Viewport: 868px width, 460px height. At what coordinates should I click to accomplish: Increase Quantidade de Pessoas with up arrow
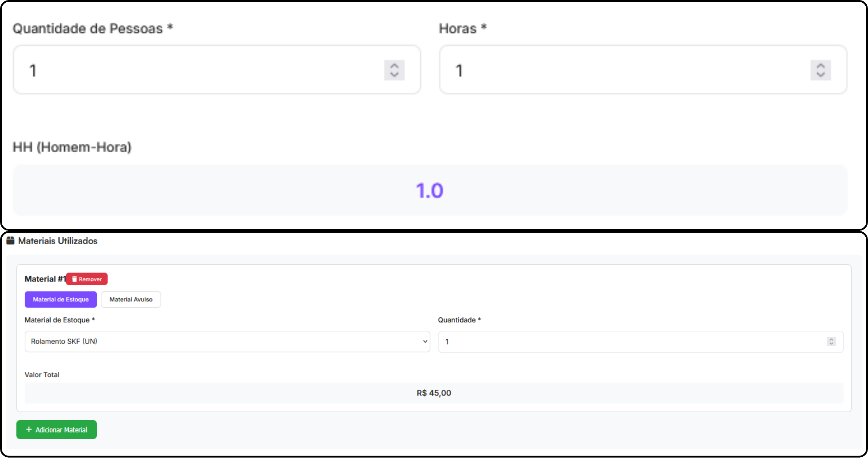click(394, 66)
